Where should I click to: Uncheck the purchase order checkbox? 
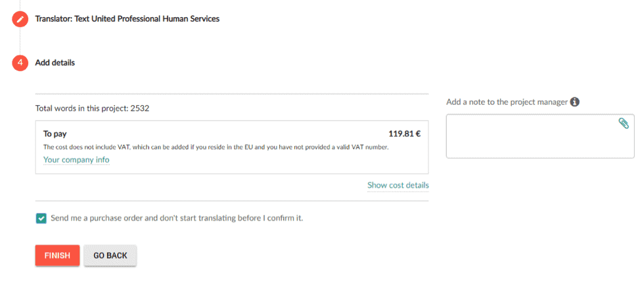pos(41,218)
